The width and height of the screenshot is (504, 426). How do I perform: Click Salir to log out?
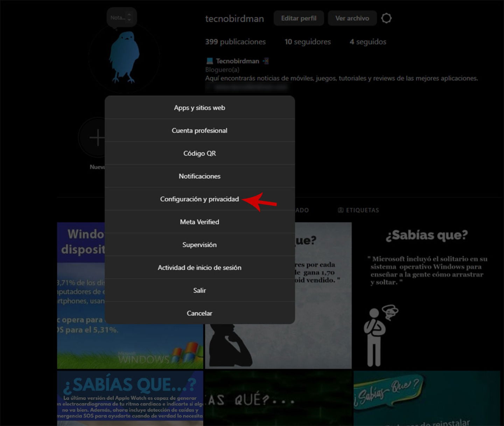click(x=199, y=290)
